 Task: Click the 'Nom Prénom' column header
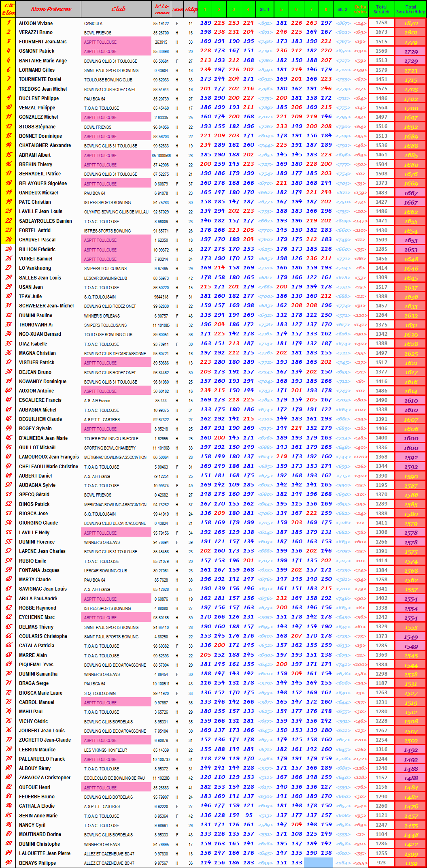coord(51,9)
